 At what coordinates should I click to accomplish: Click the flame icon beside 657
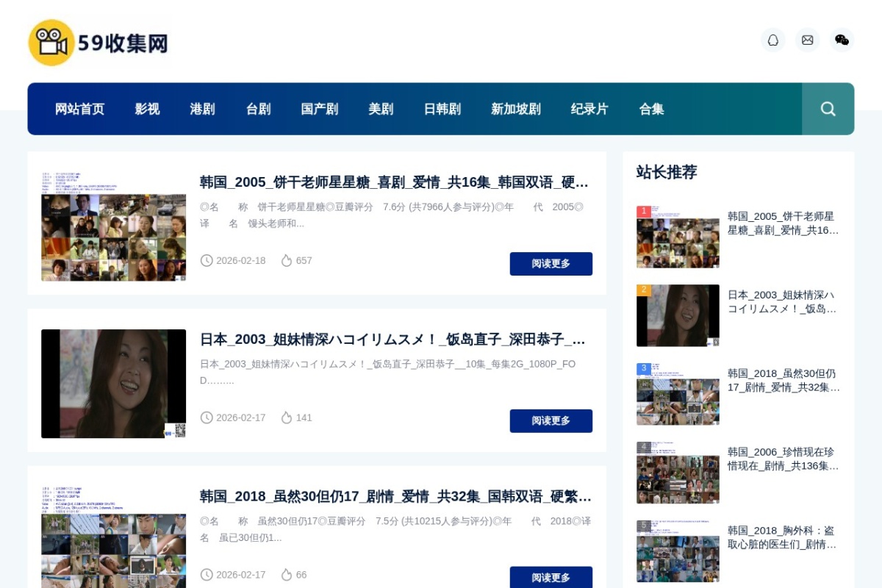click(287, 261)
